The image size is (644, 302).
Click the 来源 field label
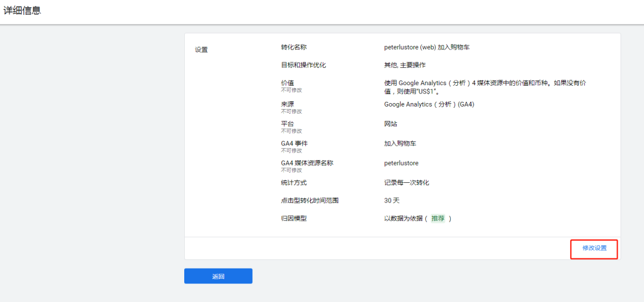pos(287,104)
